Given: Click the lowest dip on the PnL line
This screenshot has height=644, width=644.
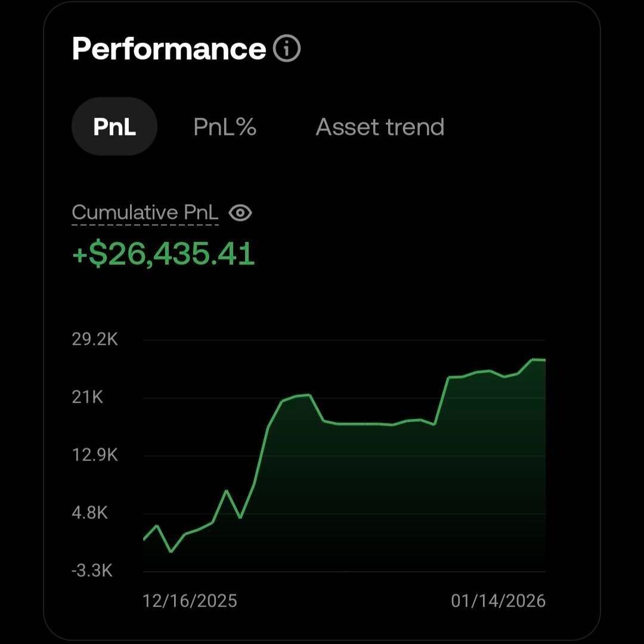Looking at the screenshot, I should pyautogui.click(x=171, y=552).
